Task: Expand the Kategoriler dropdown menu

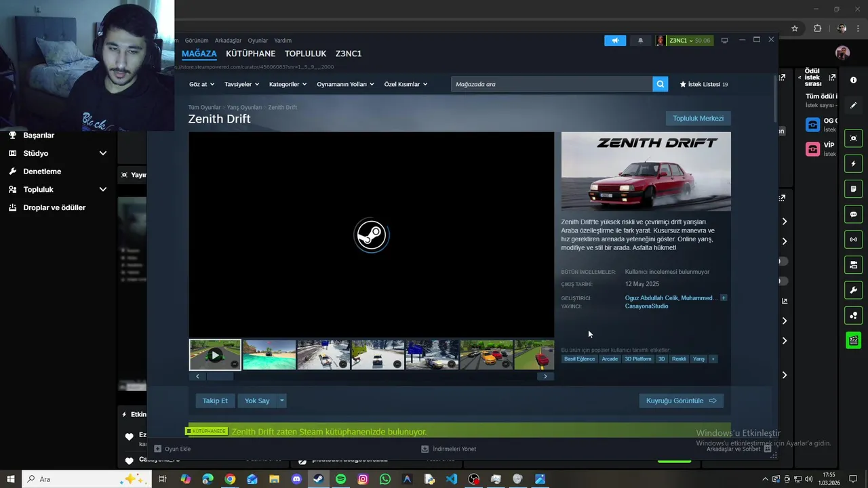Action: (x=288, y=84)
